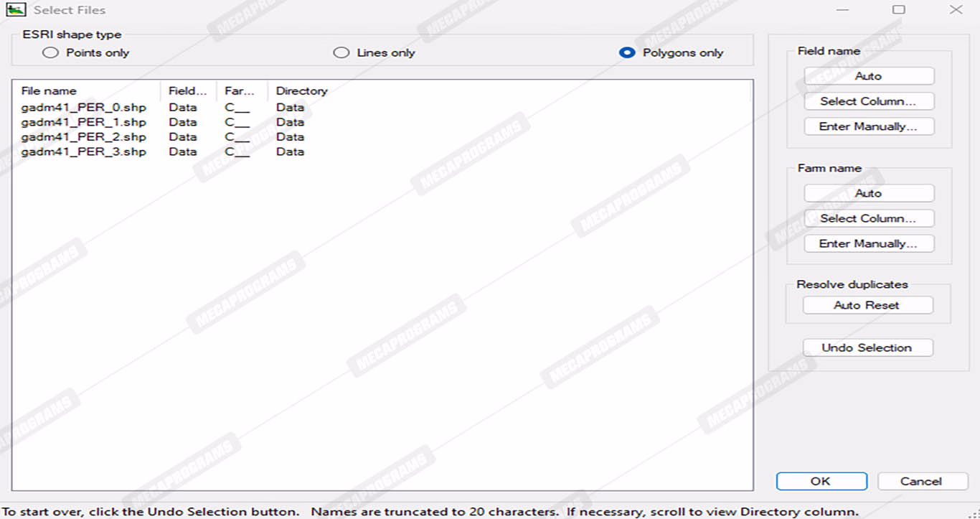Click Enter Manually under Farm name
The image size is (980, 519).
[x=869, y=243]
